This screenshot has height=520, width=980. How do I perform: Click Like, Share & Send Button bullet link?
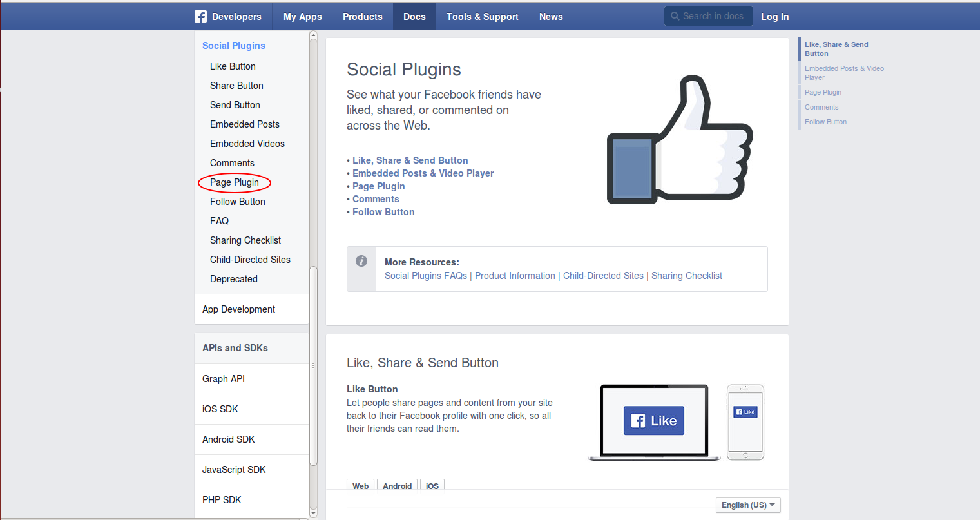coord(410,160)
